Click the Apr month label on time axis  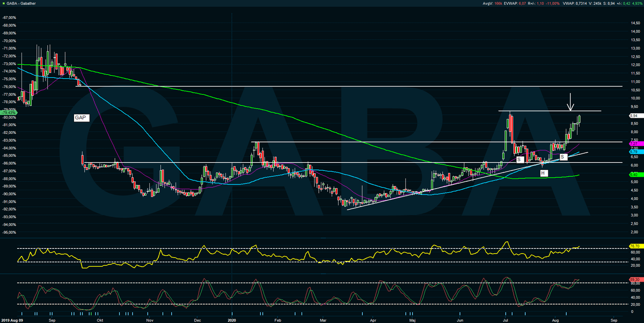click(x=373, y=319)
